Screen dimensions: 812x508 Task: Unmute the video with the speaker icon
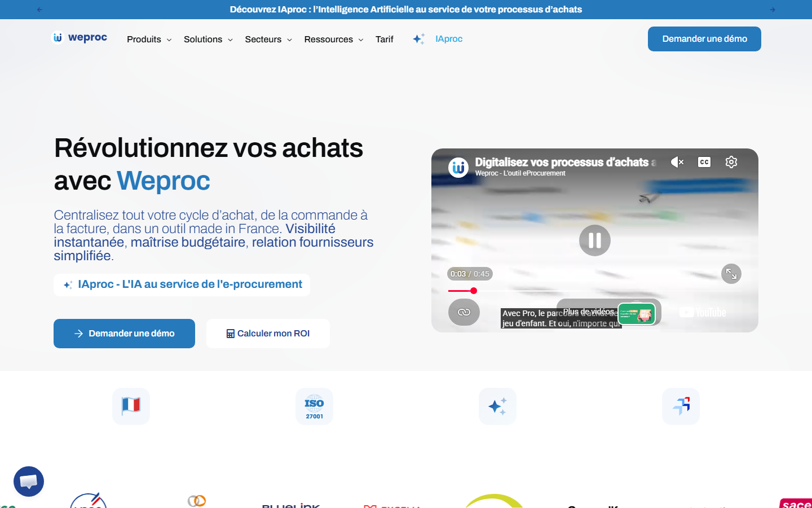(x=677, y=162)
